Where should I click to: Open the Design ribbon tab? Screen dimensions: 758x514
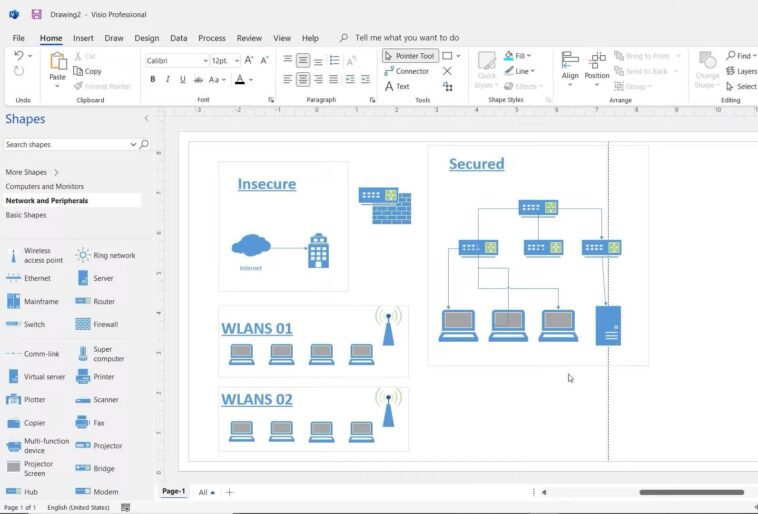click(146, 38)
